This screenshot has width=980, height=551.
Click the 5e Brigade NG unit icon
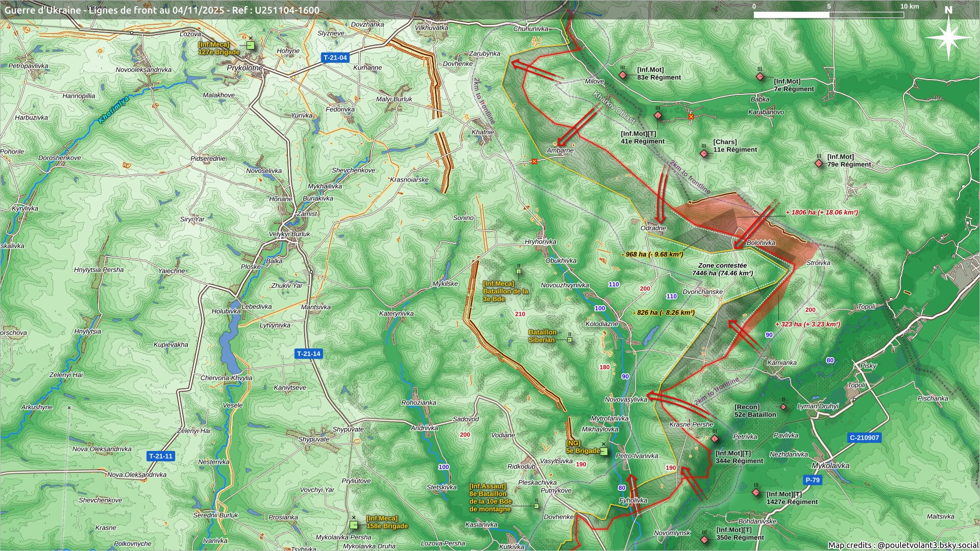[x=604, y=452]
